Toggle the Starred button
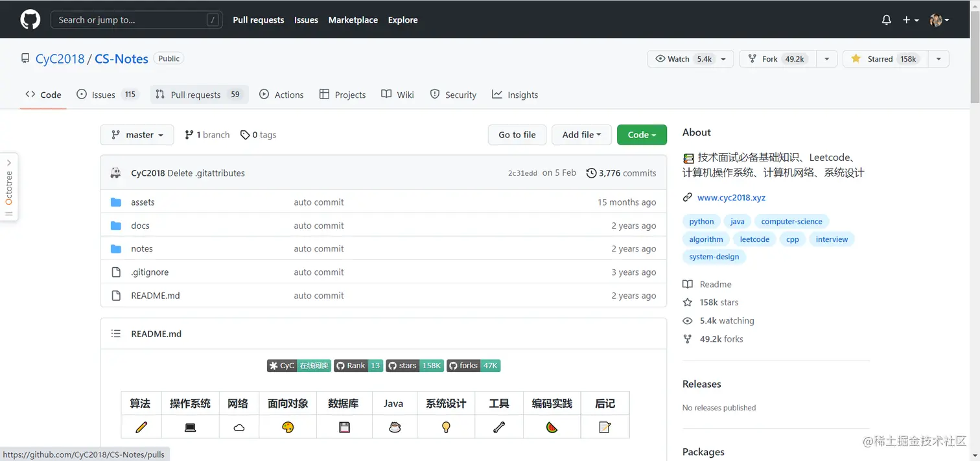 (885, 59)
